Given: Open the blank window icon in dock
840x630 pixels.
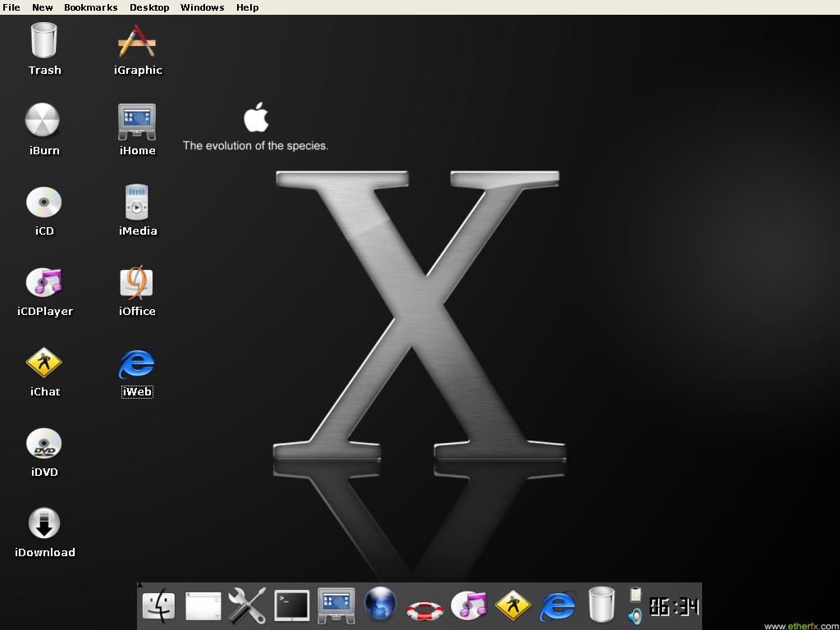Looking at the screenshot, I should pyautogui.click(x=203, y=606).
